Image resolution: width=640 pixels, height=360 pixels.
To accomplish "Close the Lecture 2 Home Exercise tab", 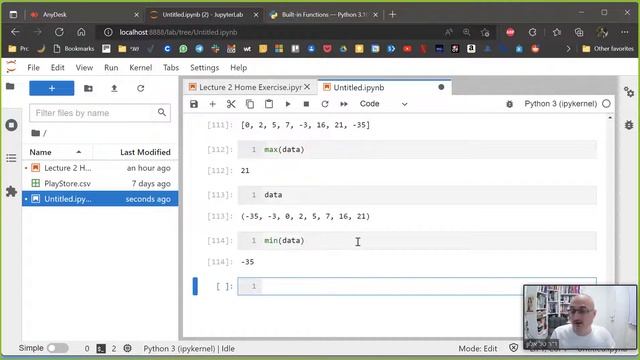I will (307, 87).
